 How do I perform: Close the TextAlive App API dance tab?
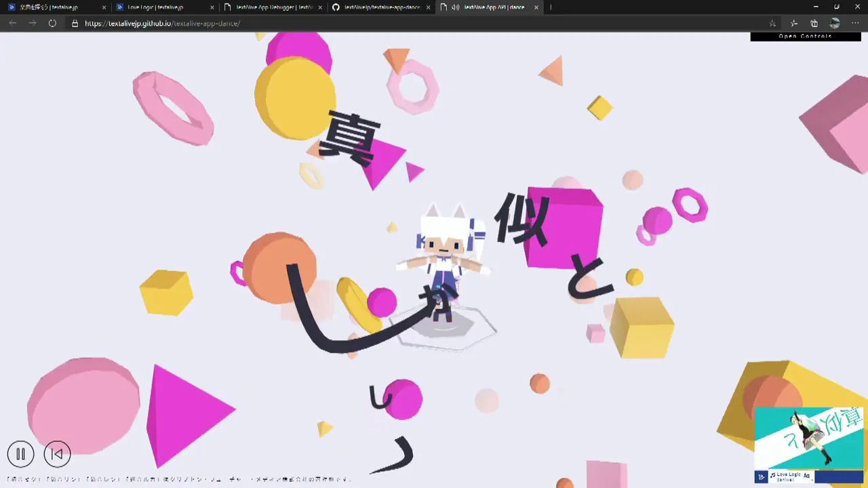pyautogui.click(x=536, y=7)
